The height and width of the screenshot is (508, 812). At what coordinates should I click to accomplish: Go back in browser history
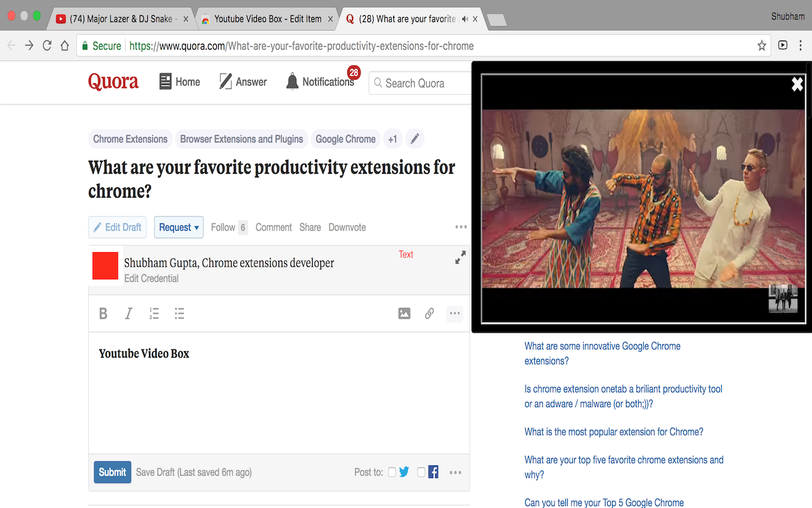coord(11,46)
